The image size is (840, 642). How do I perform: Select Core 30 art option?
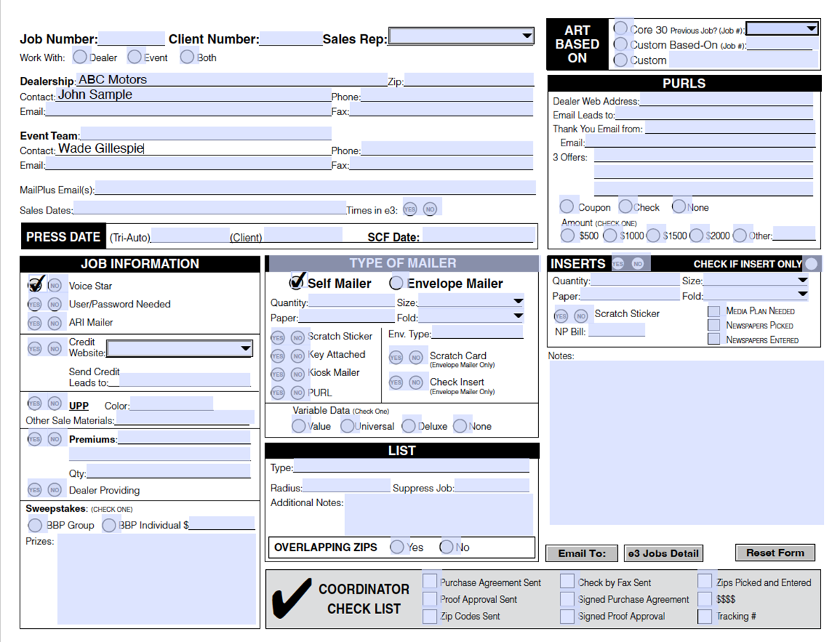[620, 28]
